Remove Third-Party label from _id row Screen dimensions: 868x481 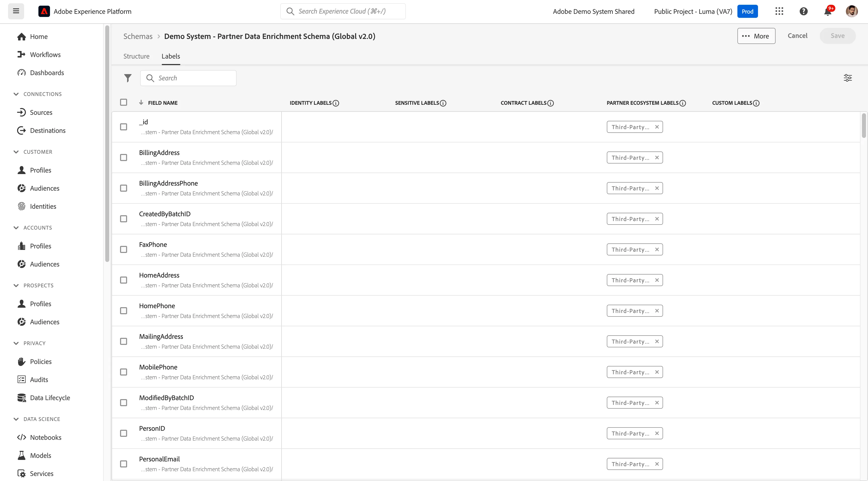point(657,127)
